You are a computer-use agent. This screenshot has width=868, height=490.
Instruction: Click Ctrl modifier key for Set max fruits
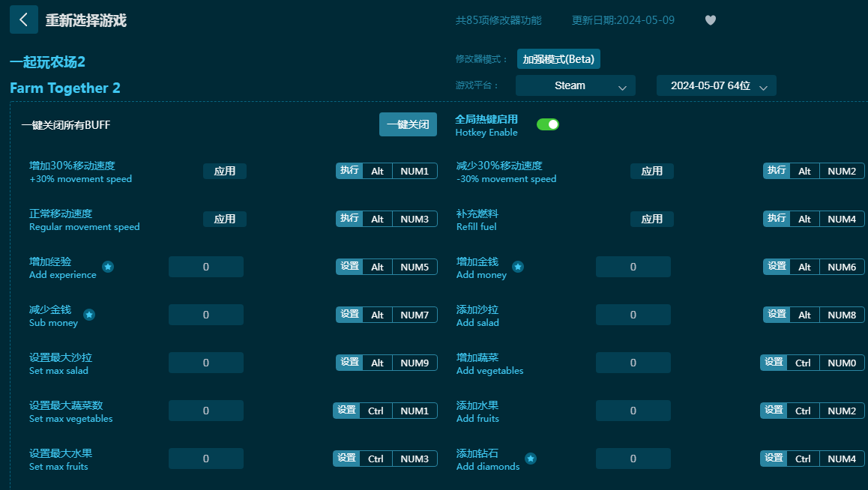[x=376, y=459]
